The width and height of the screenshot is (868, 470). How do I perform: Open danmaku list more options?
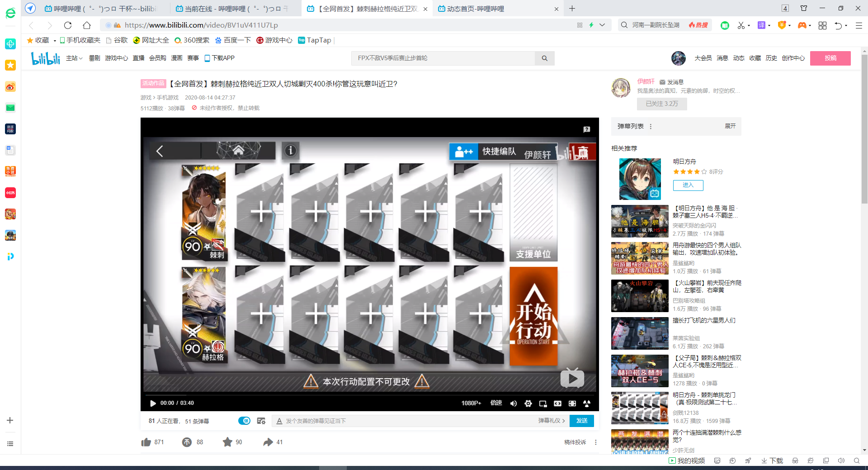pos(651,127)
